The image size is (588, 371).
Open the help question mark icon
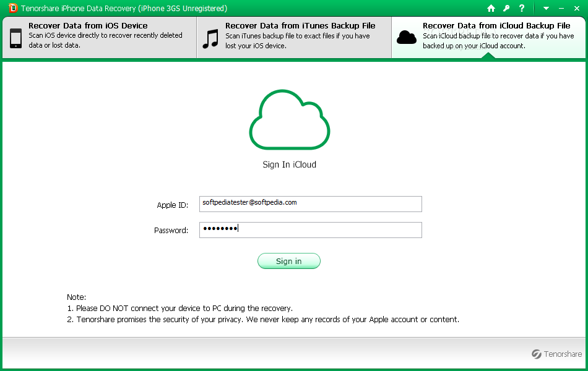(x=522, y=8)
